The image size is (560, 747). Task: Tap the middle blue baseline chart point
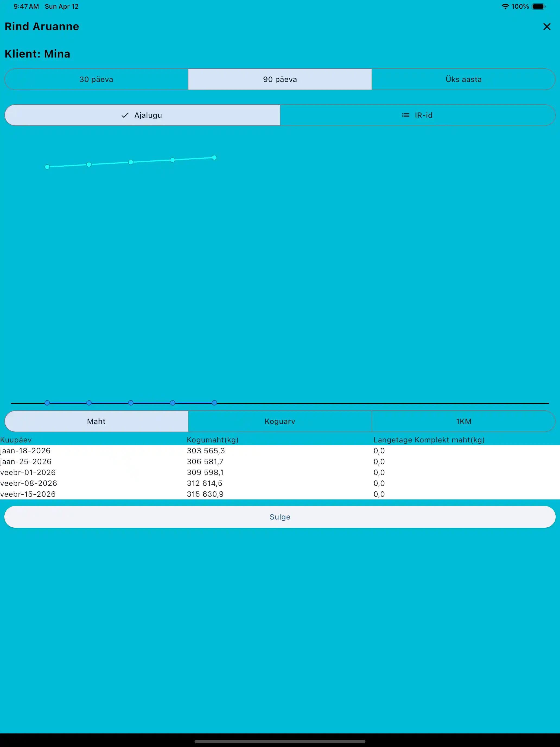[x=131, y=403]
